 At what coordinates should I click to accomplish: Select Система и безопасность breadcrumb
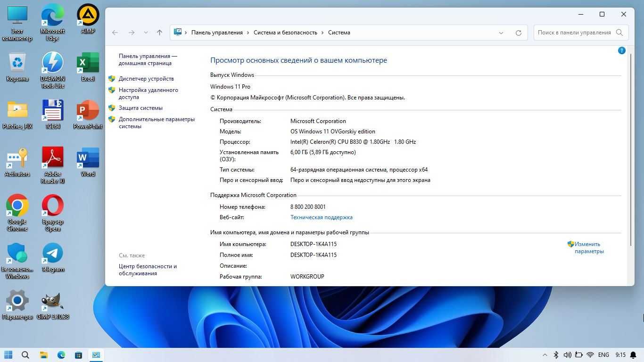point(285,33)
